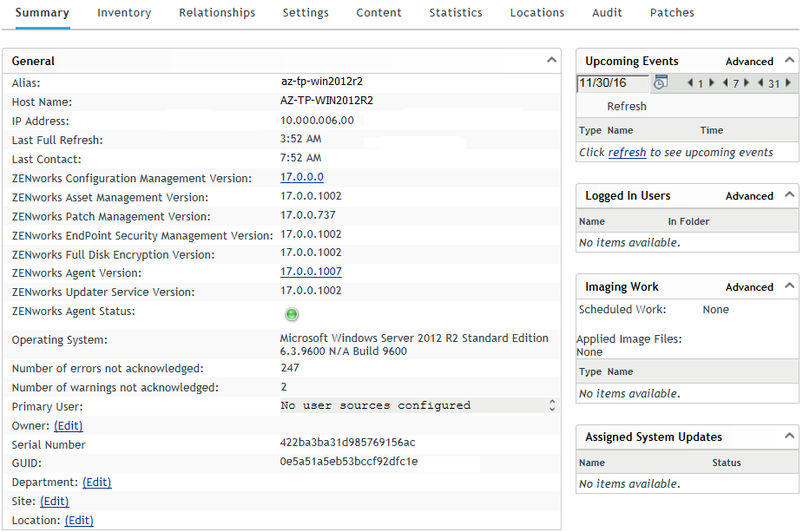This screenshot has height=532, width=803.
Task: Open the Patches tab
Action: point(672,13)
